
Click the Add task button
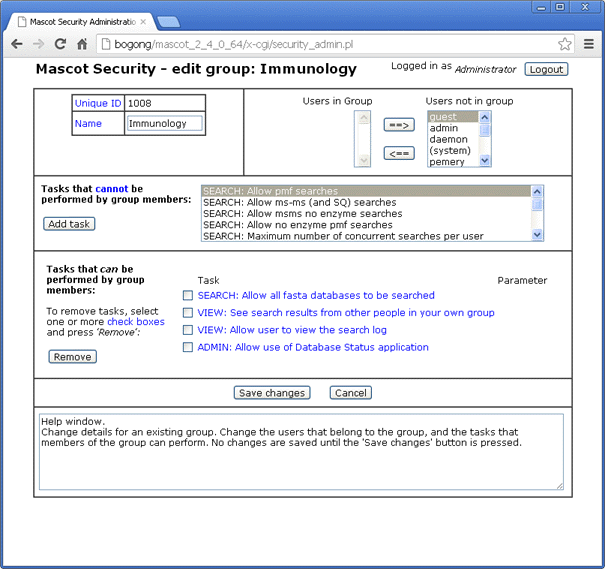pyautogui.click(x=69, y=224)
